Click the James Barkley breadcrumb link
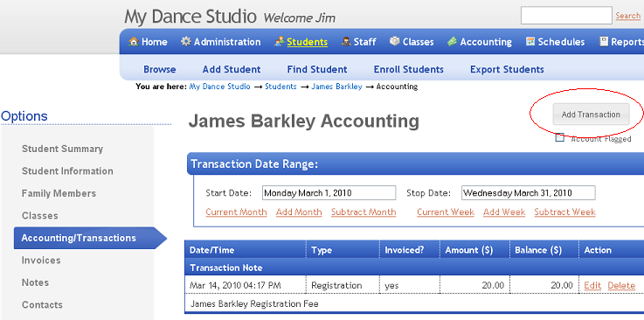 [x=336, y=87]
